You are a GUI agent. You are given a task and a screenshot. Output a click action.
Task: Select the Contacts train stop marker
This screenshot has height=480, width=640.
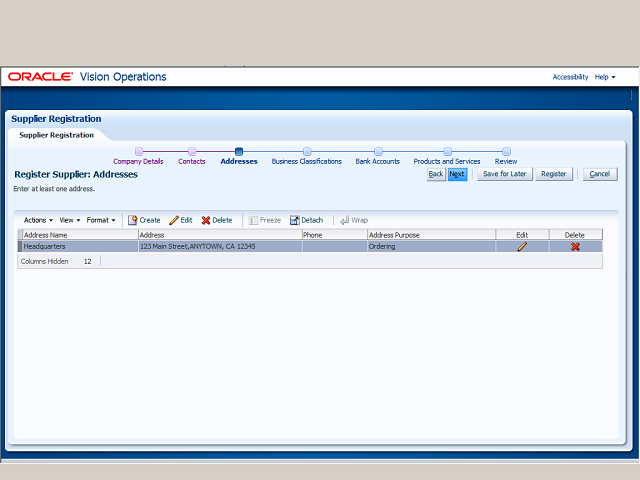pyautogui.click(x=192, y=151)
